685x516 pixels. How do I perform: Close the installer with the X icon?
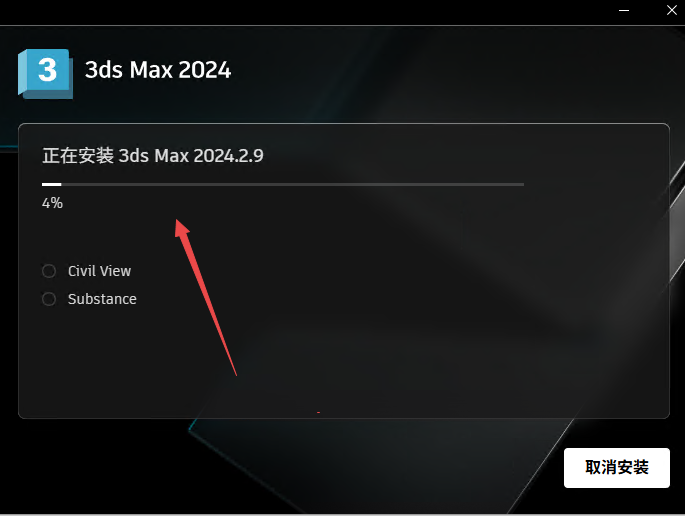[672, 10]
